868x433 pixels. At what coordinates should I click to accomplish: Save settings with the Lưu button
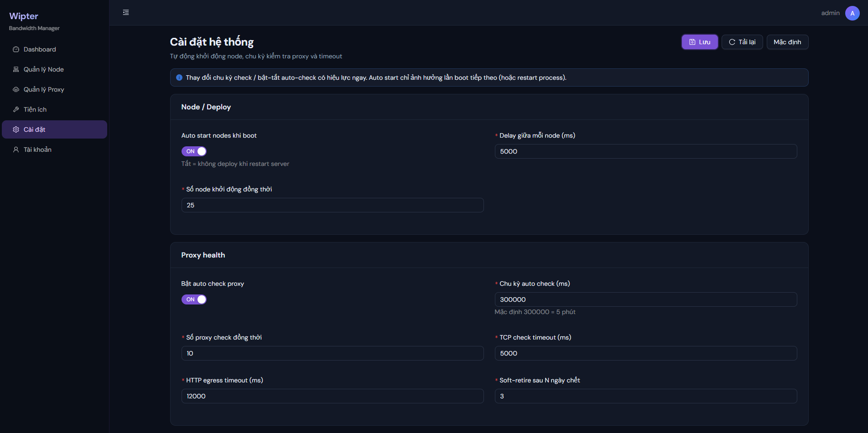click(x=700, y=42)
